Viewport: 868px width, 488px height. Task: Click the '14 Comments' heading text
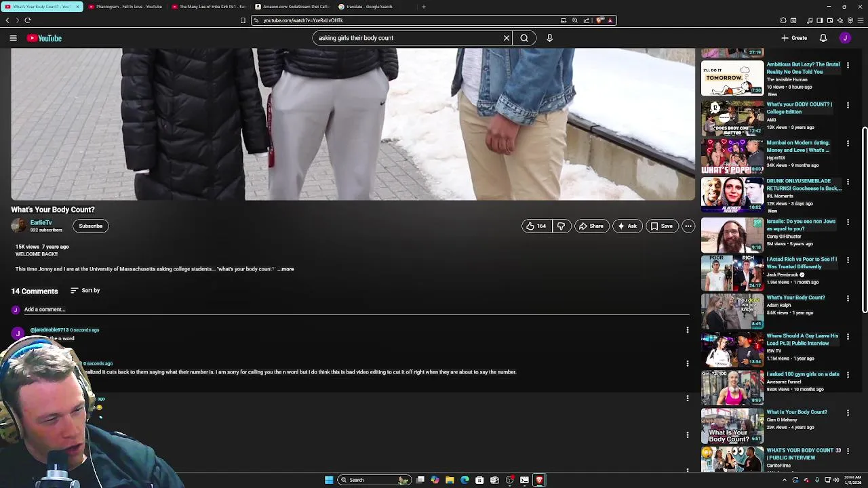click(x=35, y=291)
